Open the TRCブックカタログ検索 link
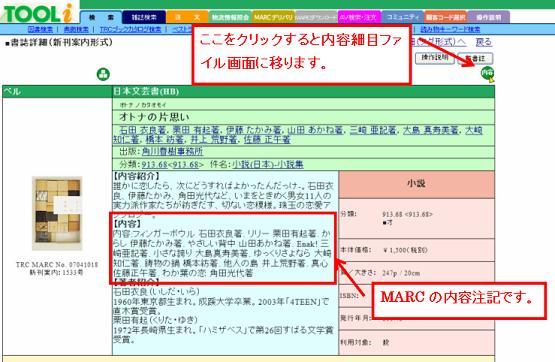 coord(130,29)
